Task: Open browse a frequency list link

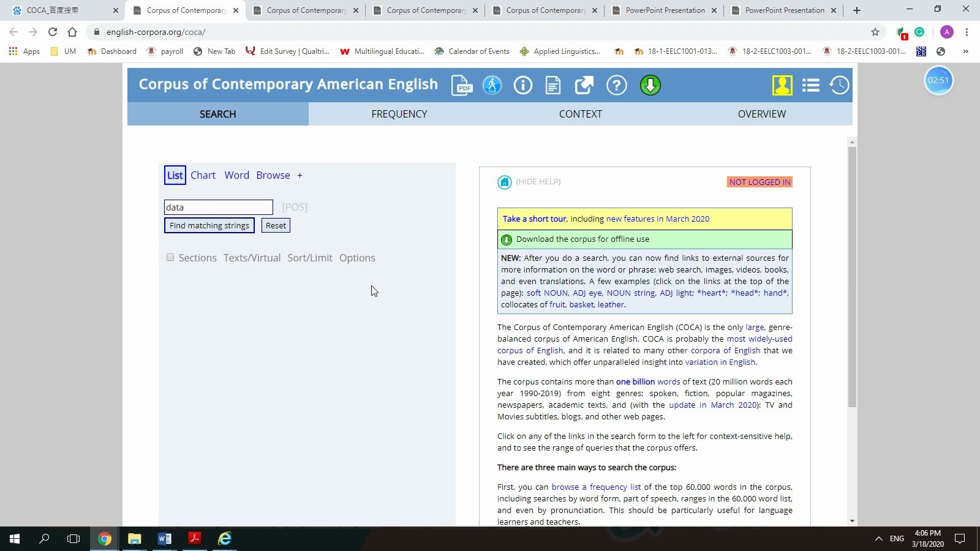Action: (596, 487)
